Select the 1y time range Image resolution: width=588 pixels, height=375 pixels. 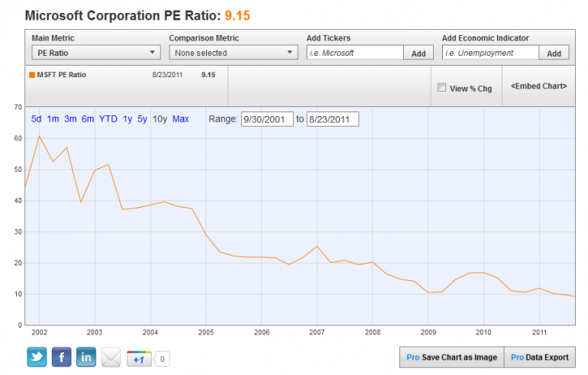point(128,119)
